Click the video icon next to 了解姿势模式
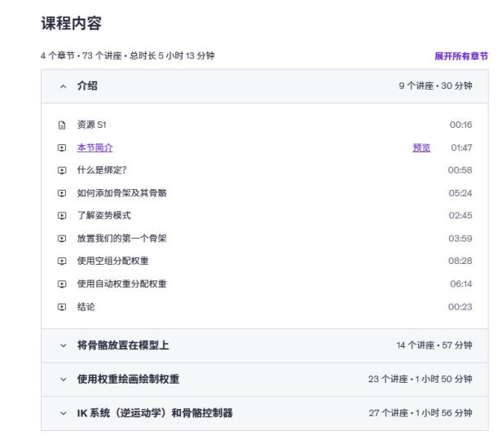Image resolution: width=502 pixels, height=448 pixels. pyautogui.click(x=62, y=216)
